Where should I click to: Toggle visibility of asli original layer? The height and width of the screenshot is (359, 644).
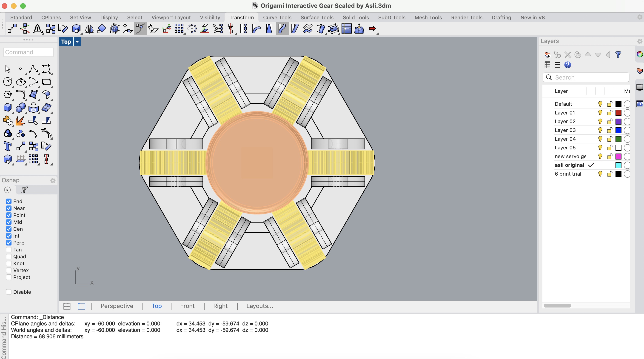(599, 165)
